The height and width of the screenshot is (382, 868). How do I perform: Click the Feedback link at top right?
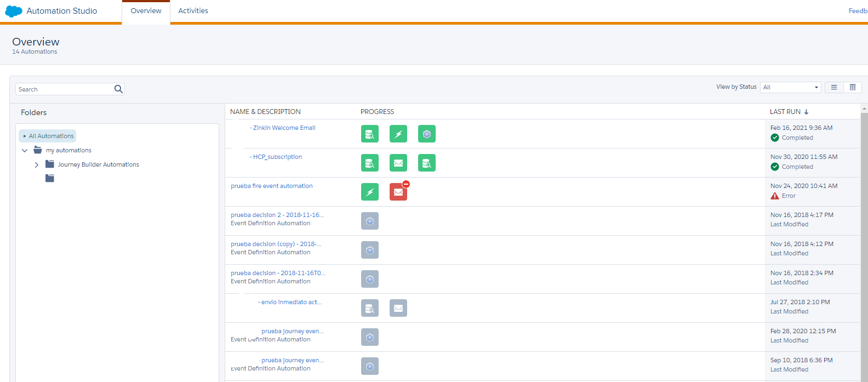click(x=858, y=11)
